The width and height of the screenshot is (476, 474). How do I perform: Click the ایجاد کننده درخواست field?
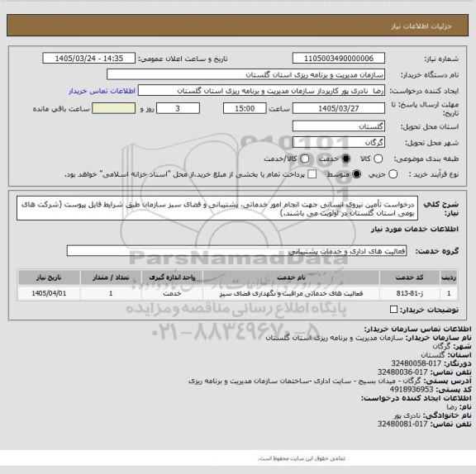point(261,91)
